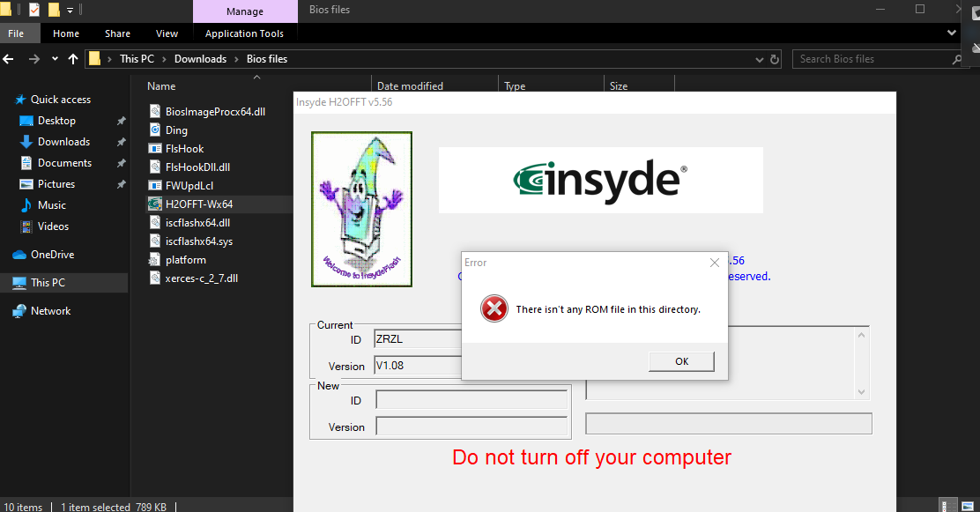Screen dimensions: 980x512
Task: Open Pictures in the navigation pane
Action: click(56, 184)
